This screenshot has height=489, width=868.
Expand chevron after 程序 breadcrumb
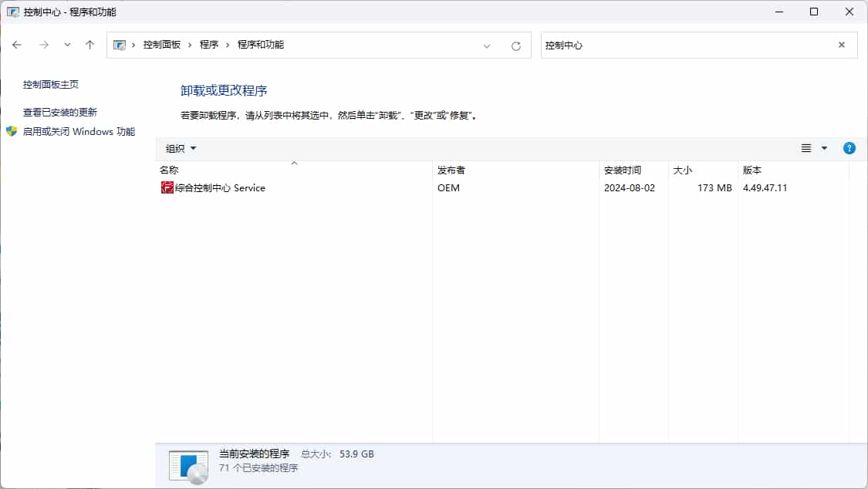(228, 45)
